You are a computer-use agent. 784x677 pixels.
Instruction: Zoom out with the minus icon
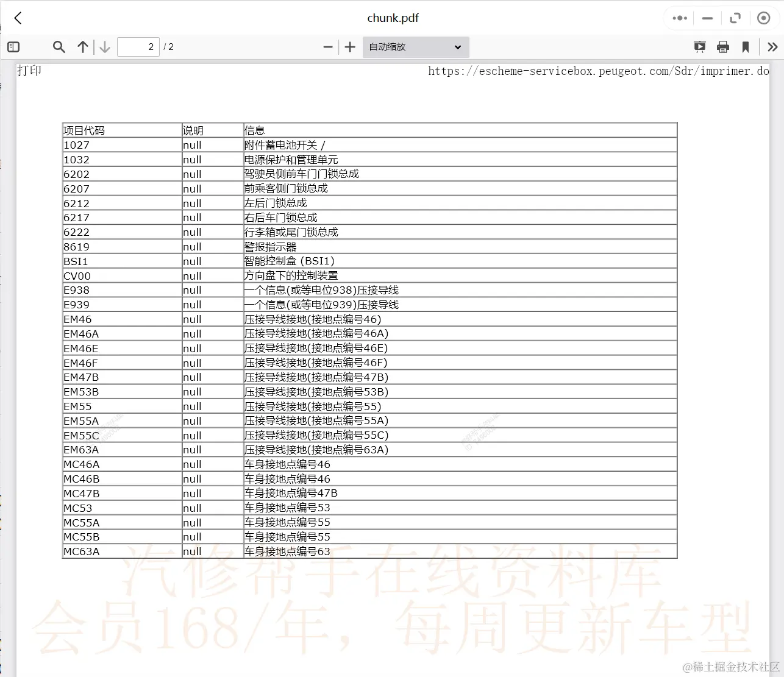pos(327,46)
